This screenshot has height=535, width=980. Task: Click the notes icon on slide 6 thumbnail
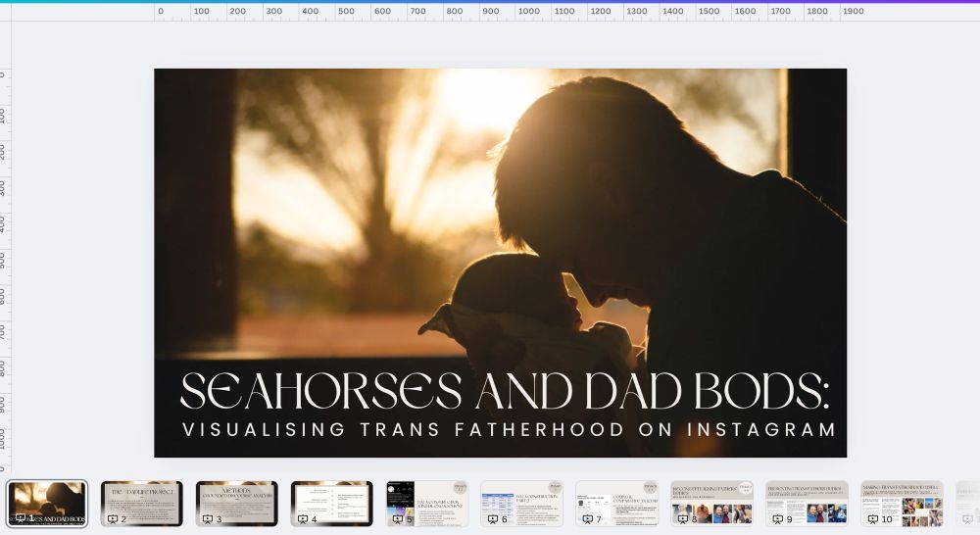tap(493, 518)
